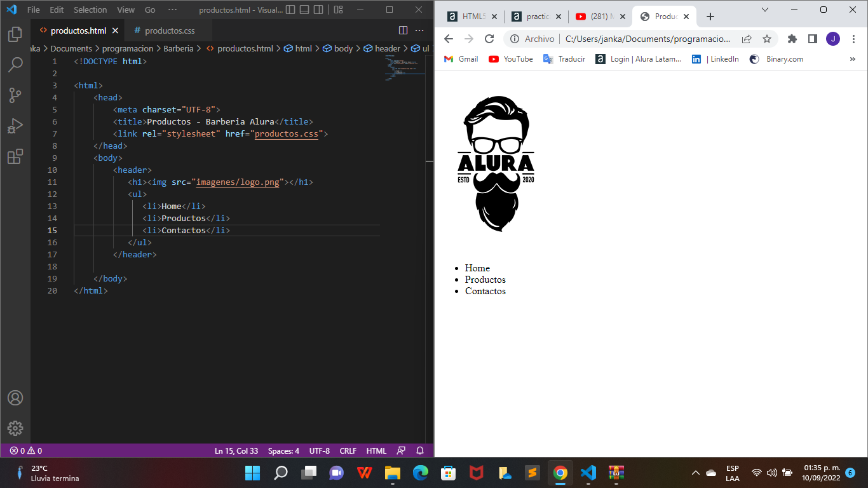
Task: Open the File menu in VS Code
Action: tap(34, 10)
